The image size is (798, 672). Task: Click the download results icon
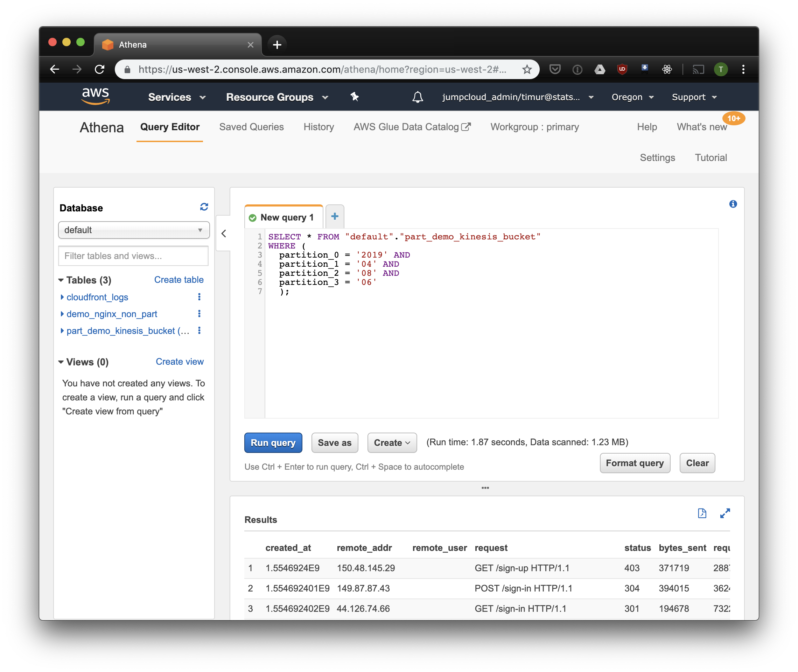[703, 513]
